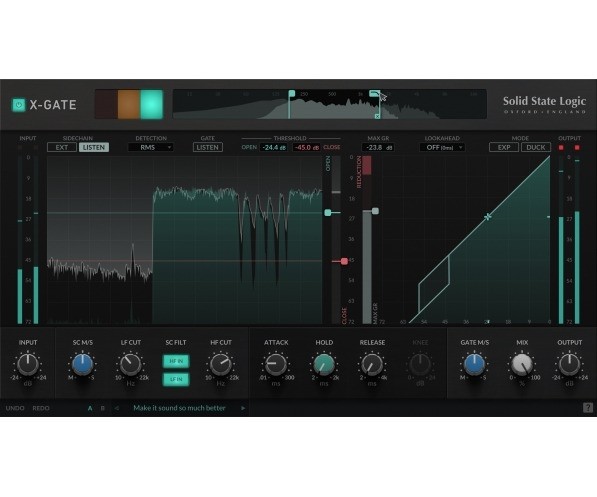597x497 pixels.
Task: Click the LF CUT knob
Action: click(x=131, y=364)
